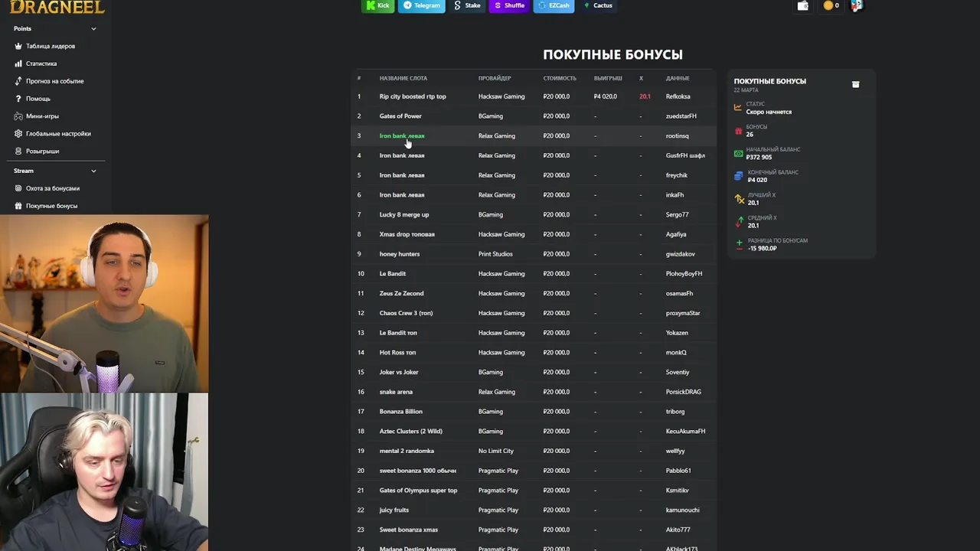Image resolution: width=980 pixels, height=551 pixels.
Task: Open the Shuffle link button
Action: coord(510,5)
